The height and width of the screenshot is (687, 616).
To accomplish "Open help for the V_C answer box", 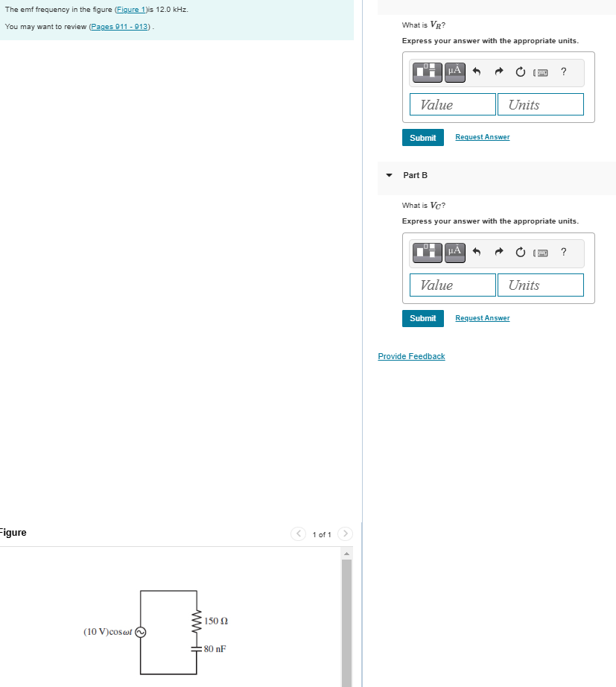I will tap(563, 252).
